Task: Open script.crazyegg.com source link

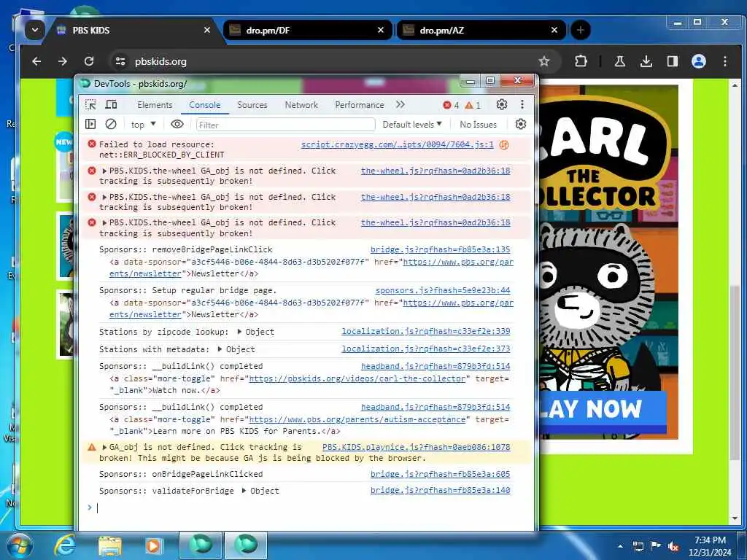Action: 398,144
